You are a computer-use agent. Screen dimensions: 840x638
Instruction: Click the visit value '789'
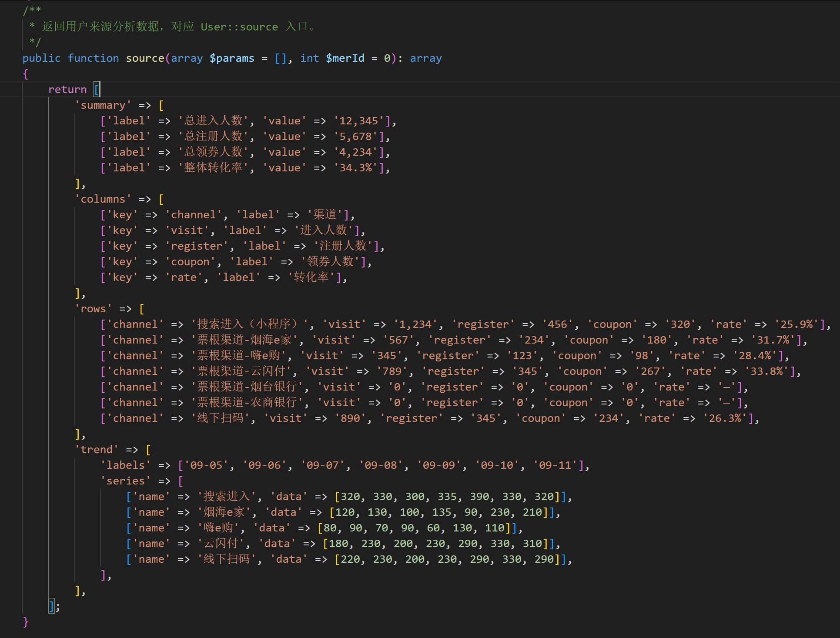point(392,371)
